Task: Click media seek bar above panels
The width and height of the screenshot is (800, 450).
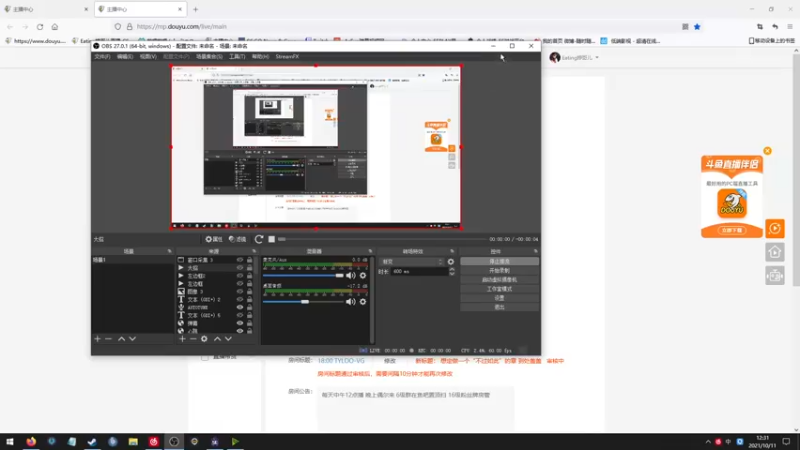Action: coord(382,239)
